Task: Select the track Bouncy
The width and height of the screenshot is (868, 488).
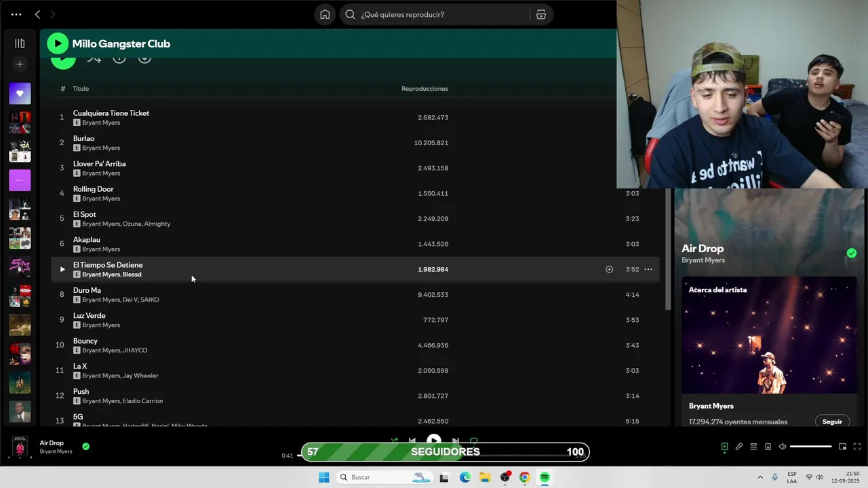Action: pos(85,341)
